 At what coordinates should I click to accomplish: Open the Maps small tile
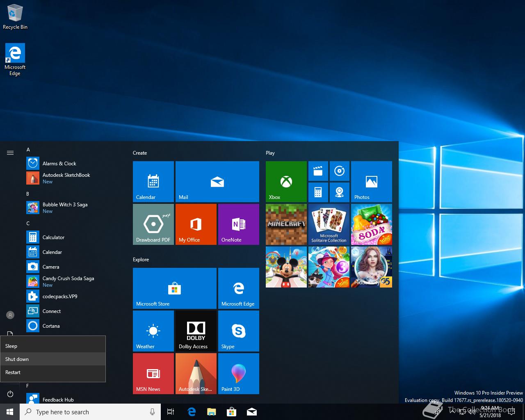[x=340, y=192]
